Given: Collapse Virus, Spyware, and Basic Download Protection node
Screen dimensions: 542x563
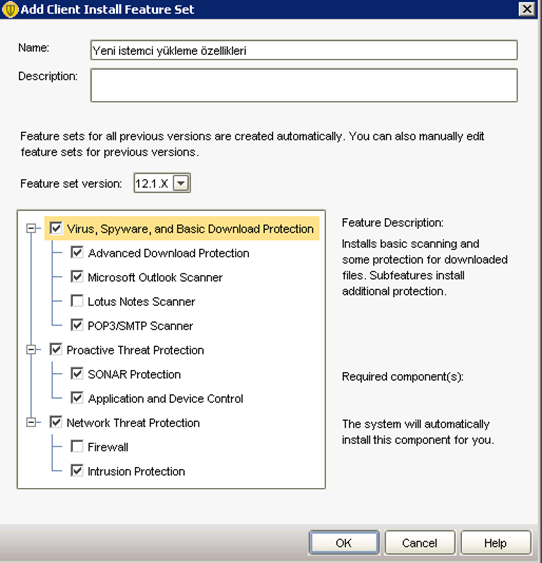Looking at the screenshot, I should coord(31,228).
